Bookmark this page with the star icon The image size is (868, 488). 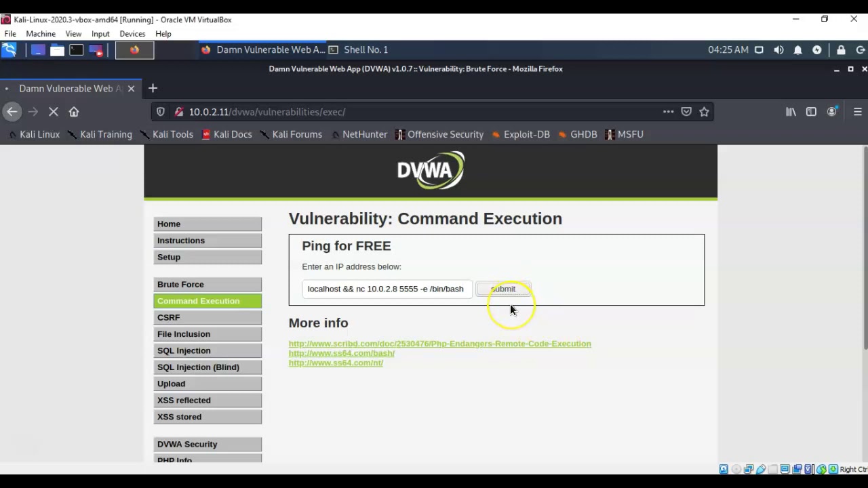click(x=704, y=112)
